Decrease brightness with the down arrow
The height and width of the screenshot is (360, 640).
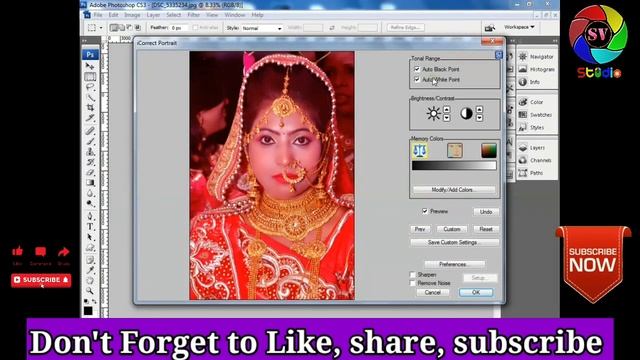pos(447,118)
